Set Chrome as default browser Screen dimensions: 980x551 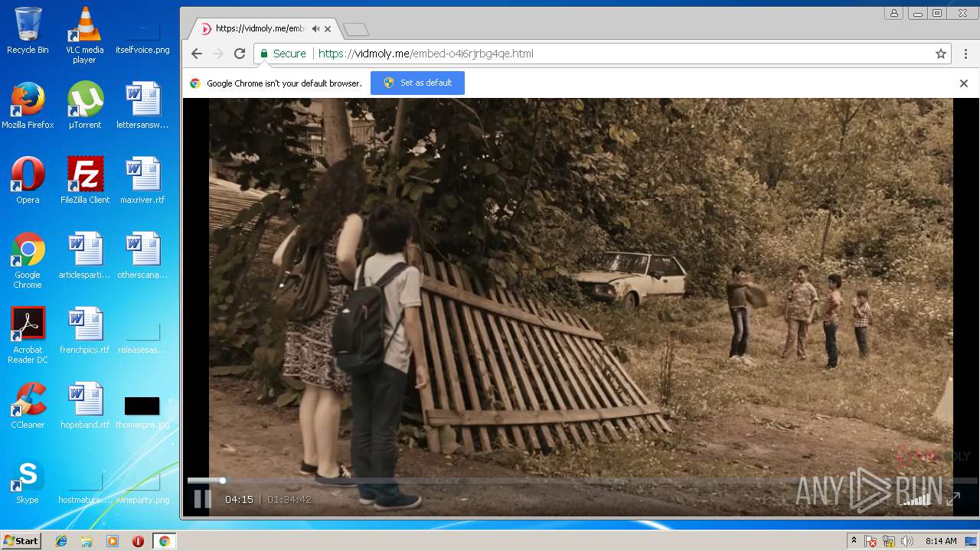coord(417,83)
